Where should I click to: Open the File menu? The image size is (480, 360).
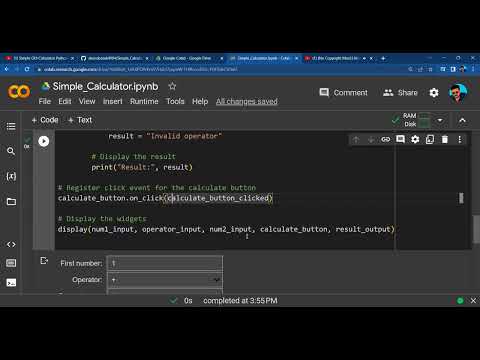tap(45, 101)
